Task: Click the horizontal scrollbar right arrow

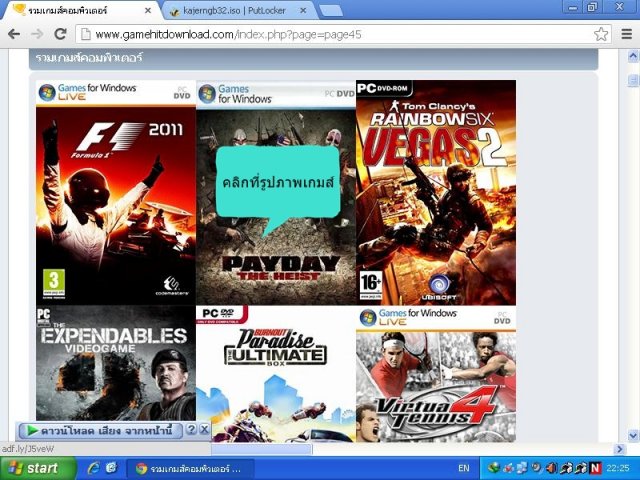Action: coord(620,449)
